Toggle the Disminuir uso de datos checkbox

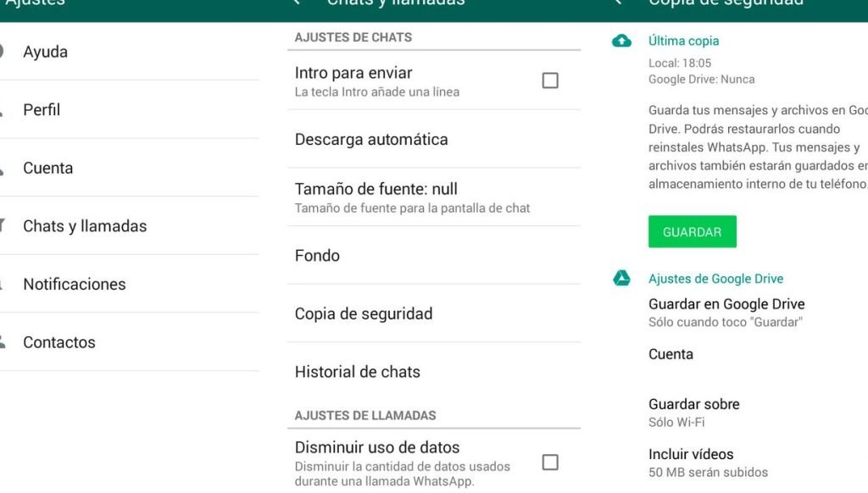coord(550,462)
